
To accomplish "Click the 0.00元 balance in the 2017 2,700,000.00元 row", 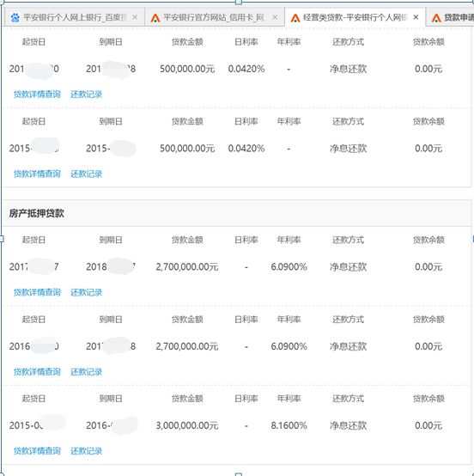I will click(x=428, y=267).
